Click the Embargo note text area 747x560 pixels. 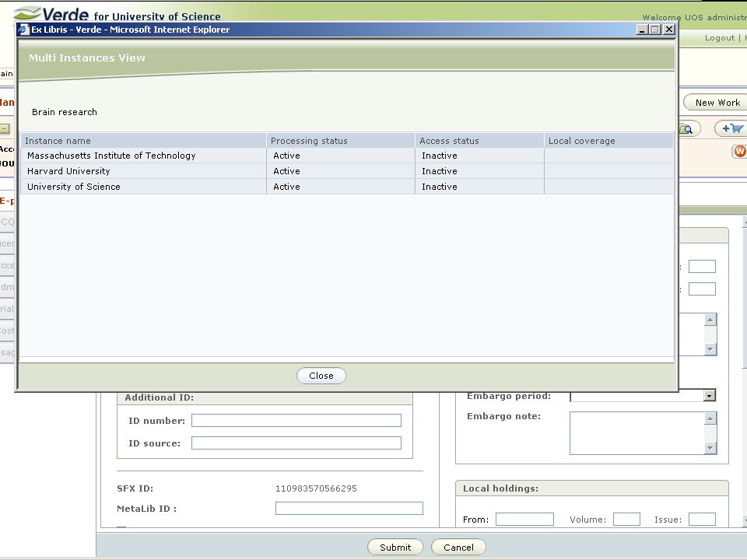(x=637, y=433)
